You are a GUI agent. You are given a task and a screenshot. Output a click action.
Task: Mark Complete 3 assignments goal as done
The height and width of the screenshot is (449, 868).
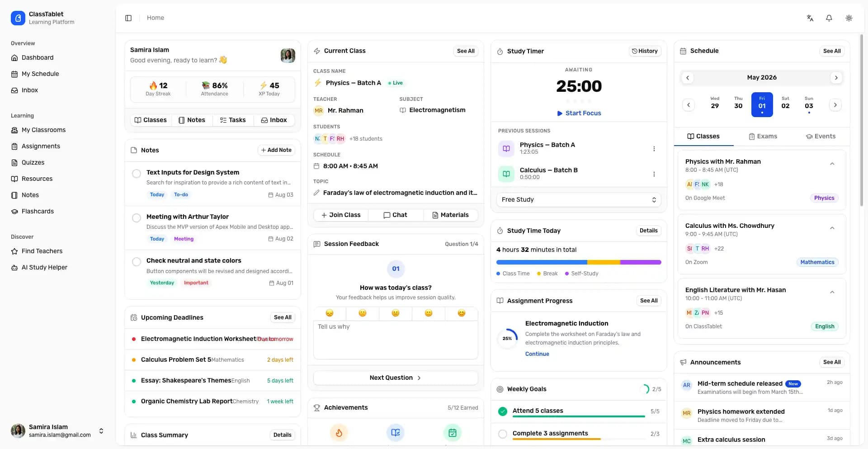pos(502,434)
